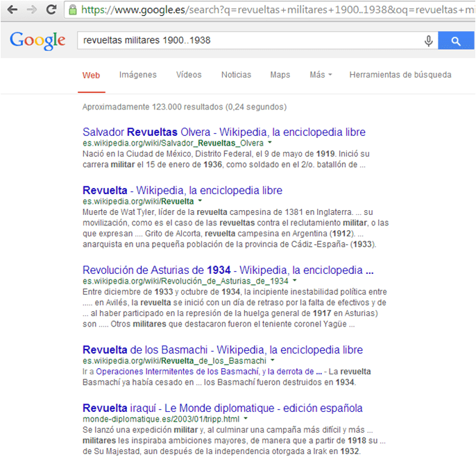Click the Google logo
The image size is (476, 468).
(37, 41)
